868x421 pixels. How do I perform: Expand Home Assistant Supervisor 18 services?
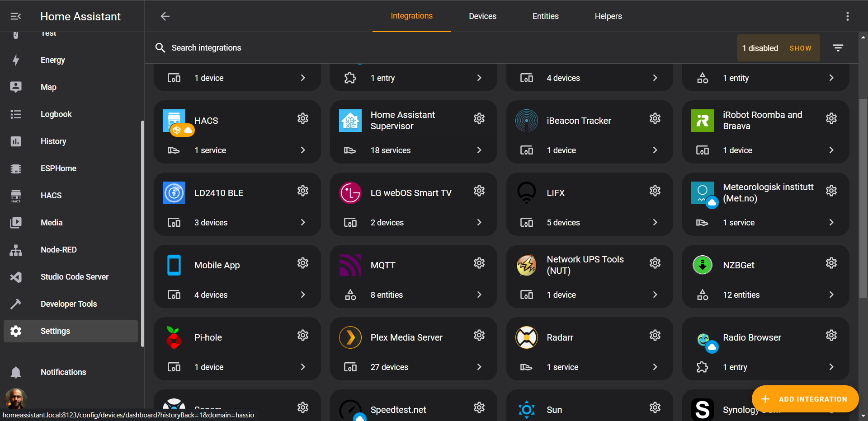(x=479, y=150)
